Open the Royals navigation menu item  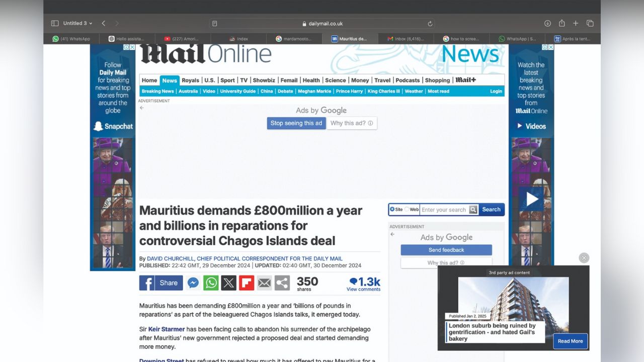[190, 80]
